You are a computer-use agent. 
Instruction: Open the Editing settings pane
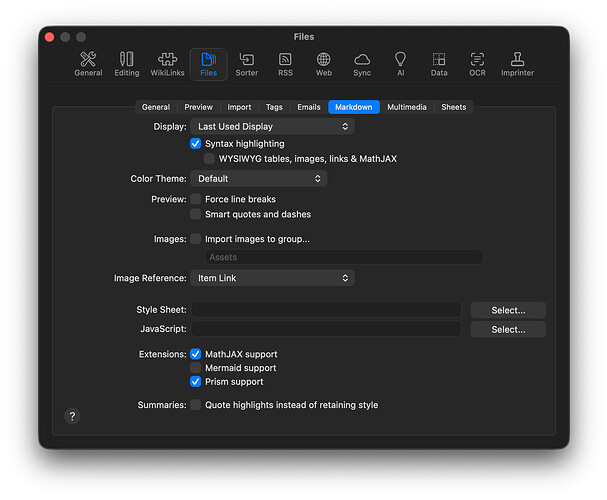[127, 64]
